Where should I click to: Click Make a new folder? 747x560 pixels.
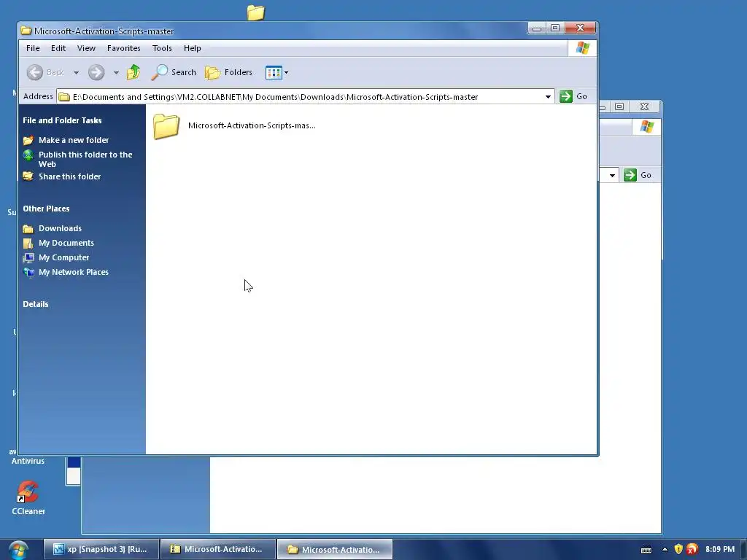click(x=74, y=140)
